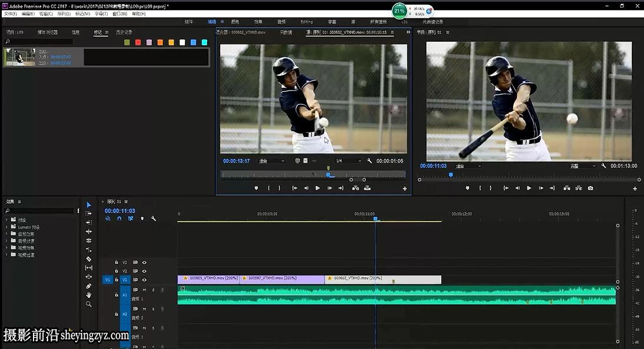Filter markers by green color swatch
The width and height of the screenshot is (644, 349).
coord(127,42)
